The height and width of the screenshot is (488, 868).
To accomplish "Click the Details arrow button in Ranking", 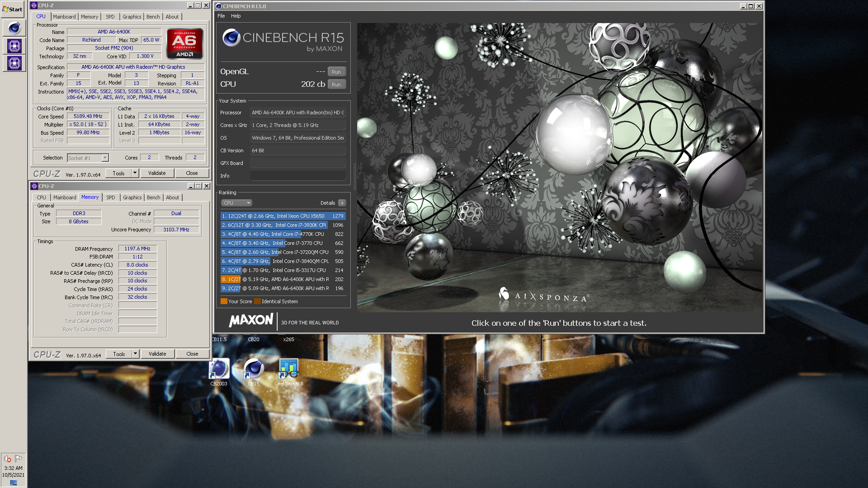I will [342, 203].
